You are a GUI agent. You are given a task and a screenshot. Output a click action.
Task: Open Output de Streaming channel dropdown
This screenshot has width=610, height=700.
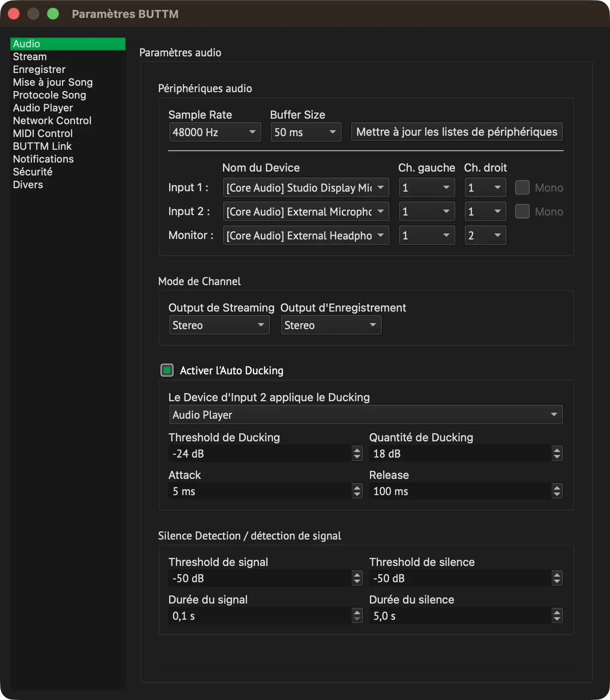pyautogui.click(x=219, y=325)
